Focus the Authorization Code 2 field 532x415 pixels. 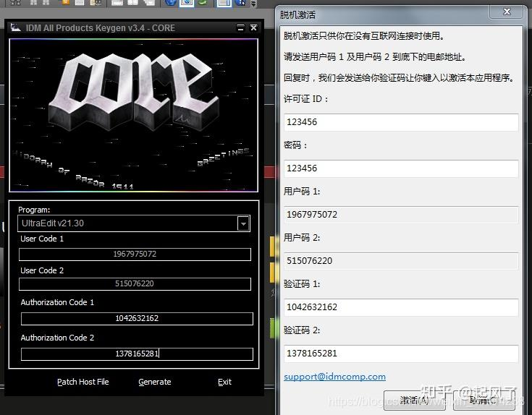click(x=136, y=354)
